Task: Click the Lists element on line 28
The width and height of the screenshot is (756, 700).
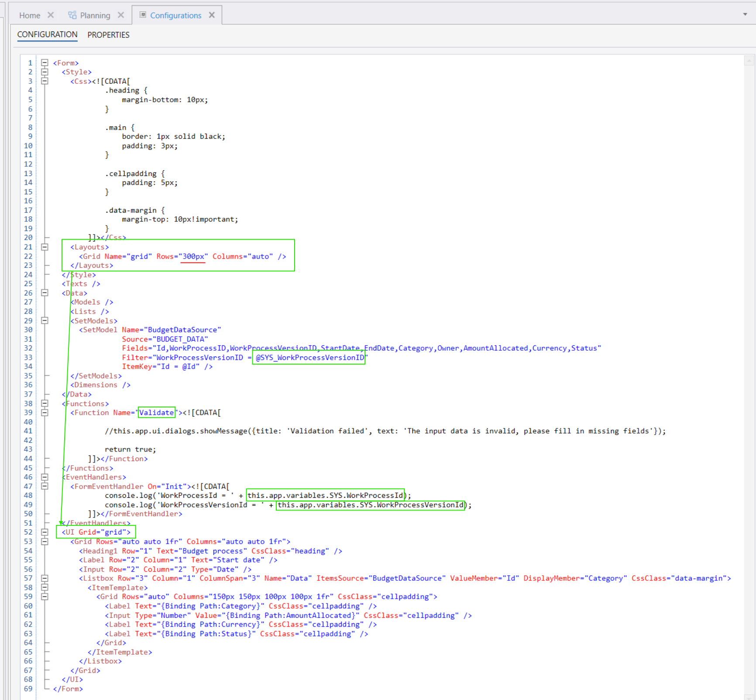Action: (x=89, y=312)
